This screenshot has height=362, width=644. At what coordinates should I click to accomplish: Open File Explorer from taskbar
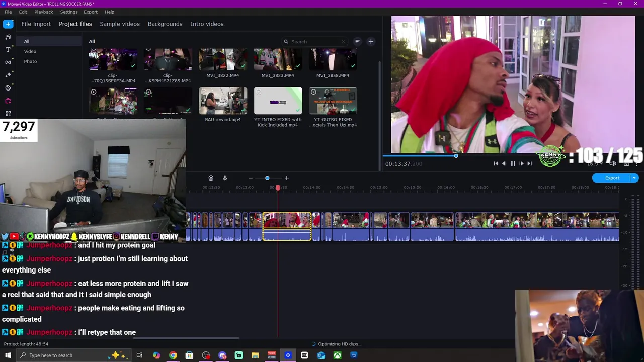pos(255,355)
